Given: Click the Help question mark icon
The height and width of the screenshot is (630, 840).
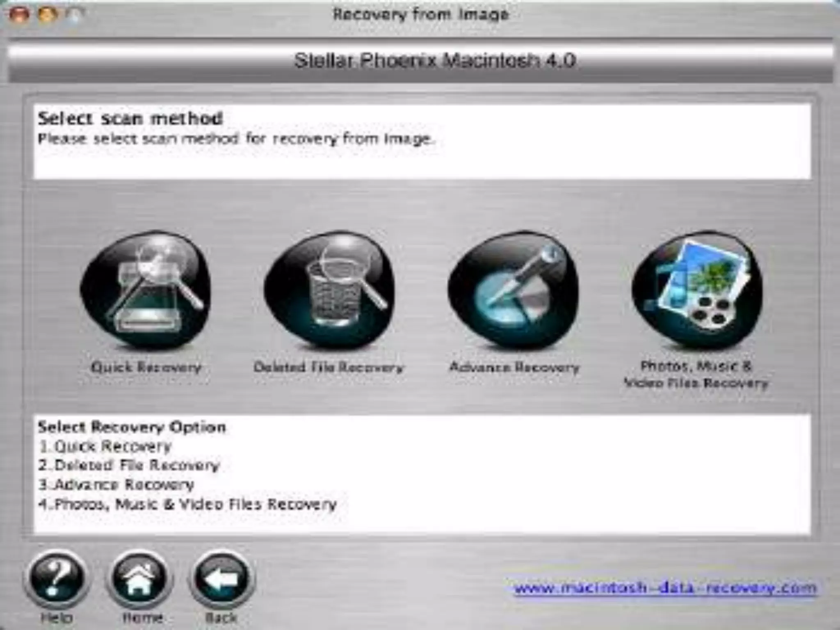Looking at the screenshot, I should pos(57,578).
